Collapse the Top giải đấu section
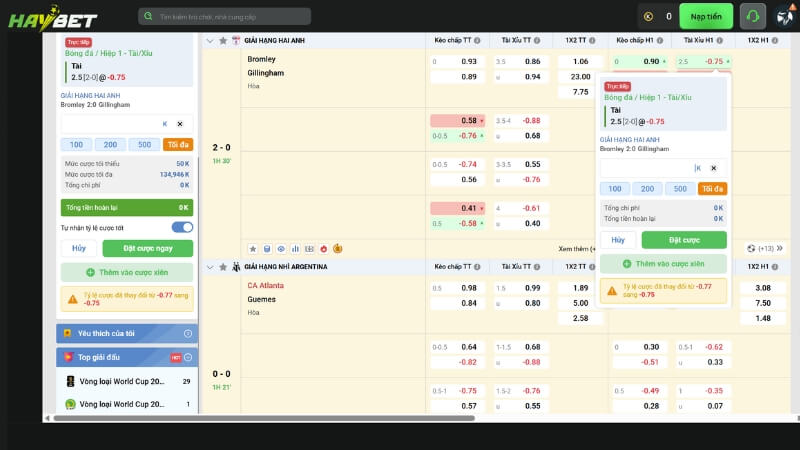The width and height of the screenshot is (800, 450). pyautogui.click(x=187, y=357)
